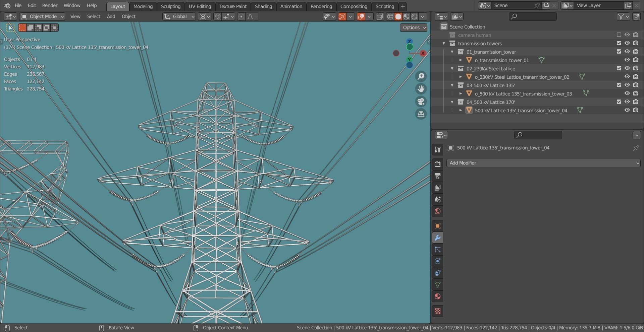Hide 03_500 kV Lattice 135' collection eye

(x=627, y=85)
